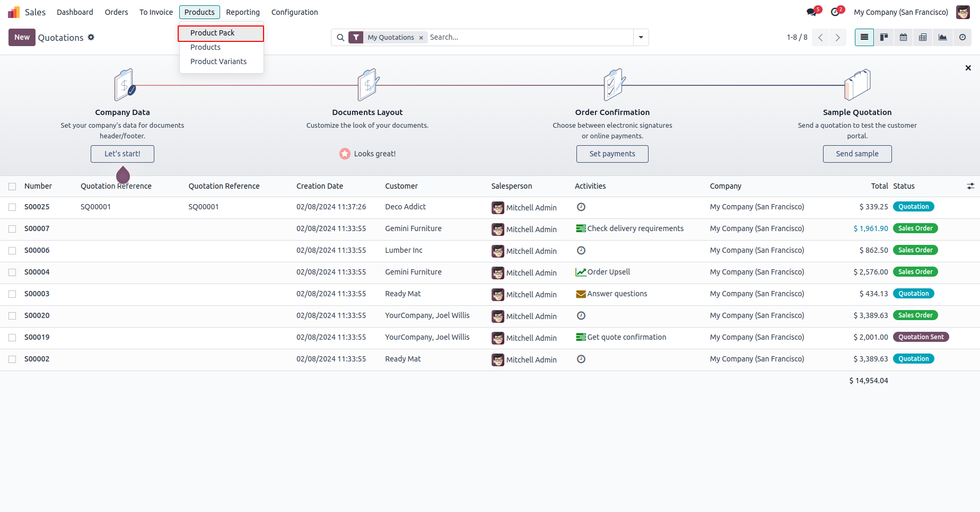This screenshot has height=512, width=980.
Task: Open the Reporting menu
Action: [x=243, y=12]
